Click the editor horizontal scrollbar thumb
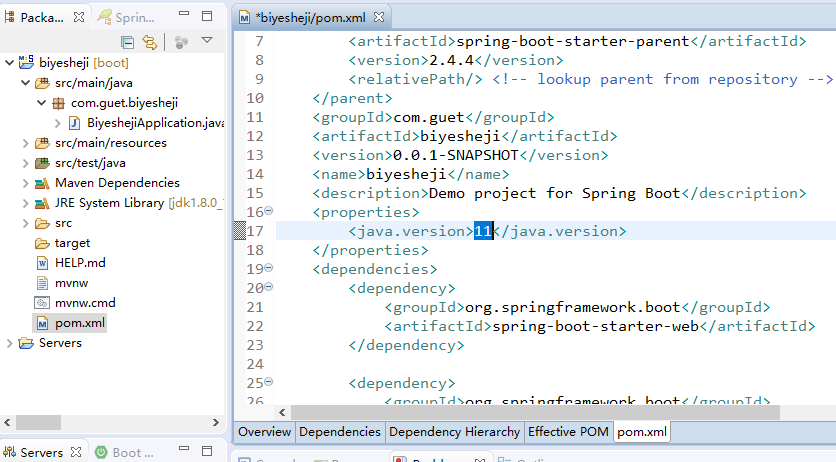 coord(535,412)
